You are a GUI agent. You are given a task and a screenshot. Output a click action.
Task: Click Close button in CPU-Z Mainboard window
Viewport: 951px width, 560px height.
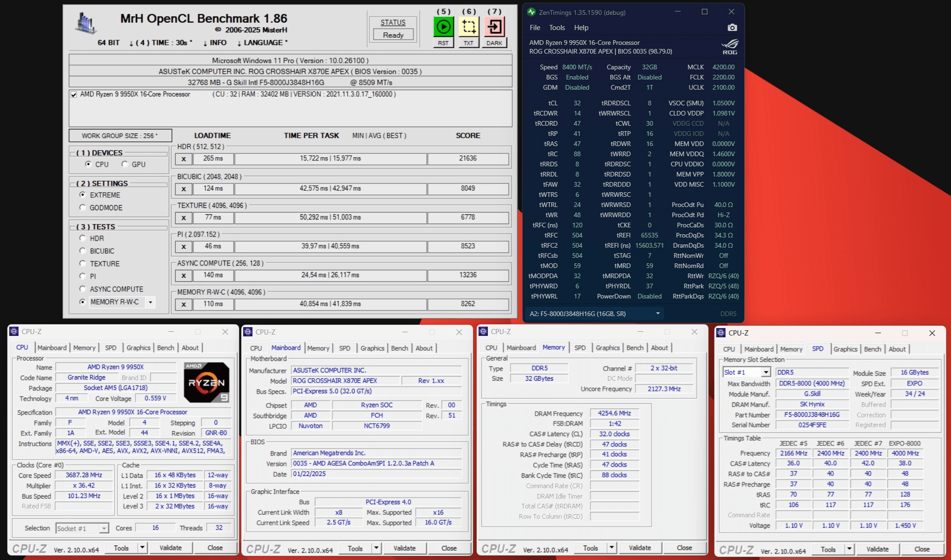[449, 548]
